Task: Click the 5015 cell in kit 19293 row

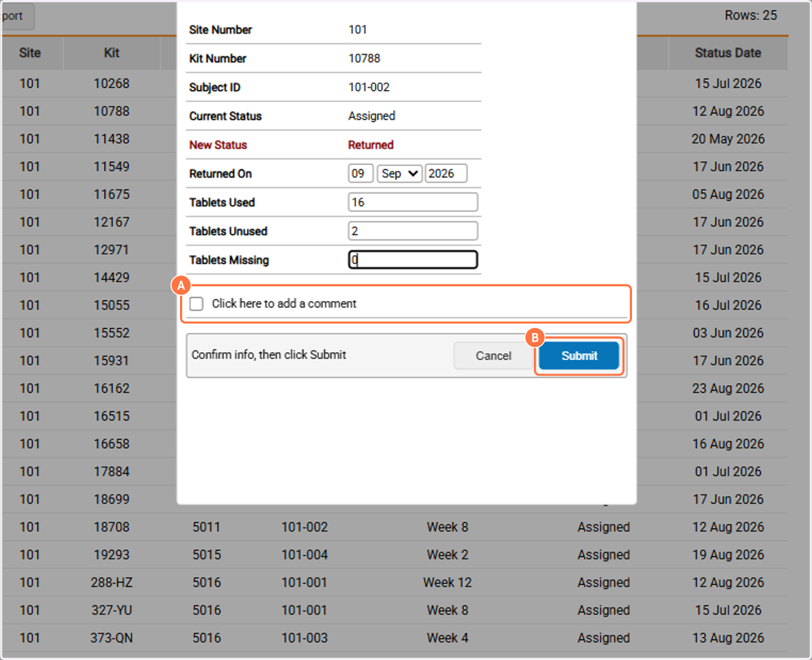Action: click(206, 554)
